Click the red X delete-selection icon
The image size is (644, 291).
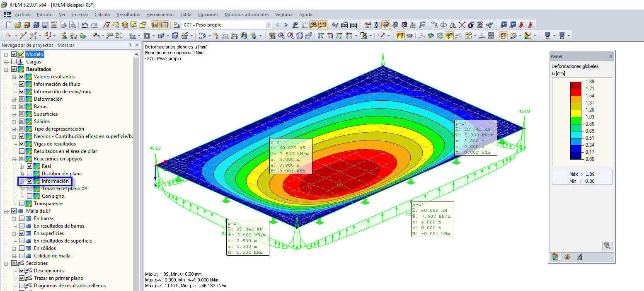[x=462, y=25]
